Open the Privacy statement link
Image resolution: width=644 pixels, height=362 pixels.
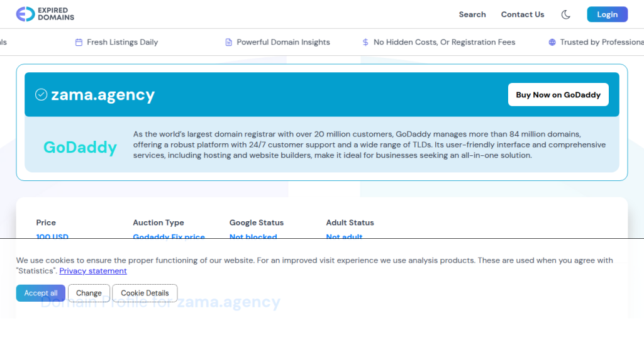point(93,271)
